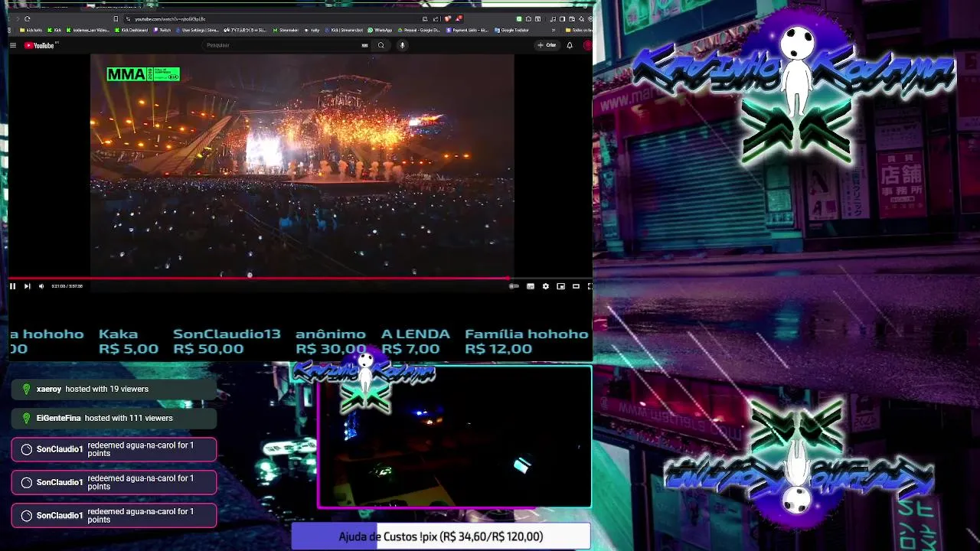Select the xaeroy hosted alert
Image resolution: width=980 pixels, height=551 pixels.
(x=114, y=389)
